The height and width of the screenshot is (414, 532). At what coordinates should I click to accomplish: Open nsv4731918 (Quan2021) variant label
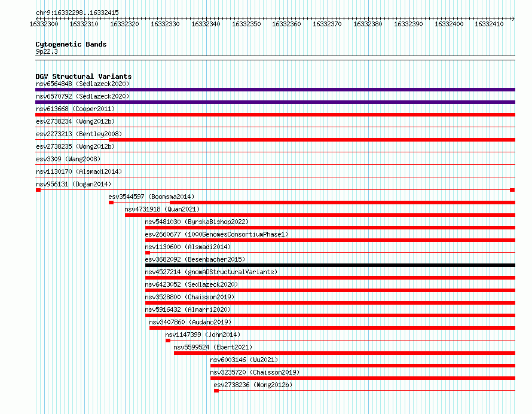pos(162,209)
